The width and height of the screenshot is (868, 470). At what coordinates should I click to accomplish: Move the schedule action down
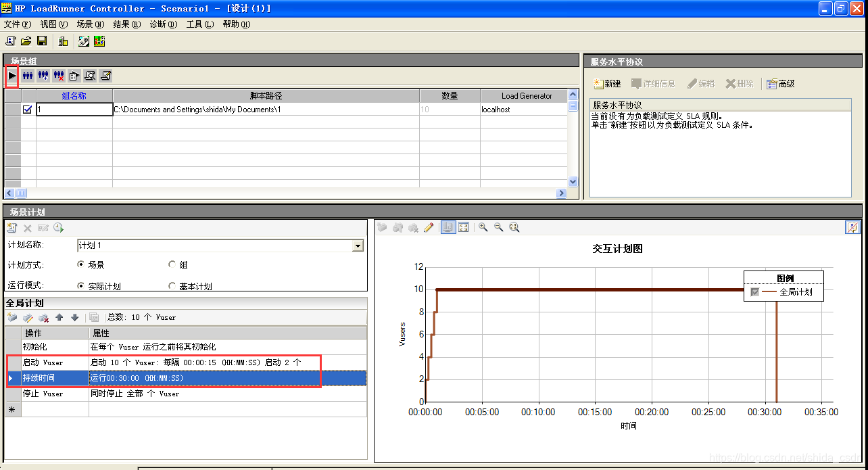[74, 317]
